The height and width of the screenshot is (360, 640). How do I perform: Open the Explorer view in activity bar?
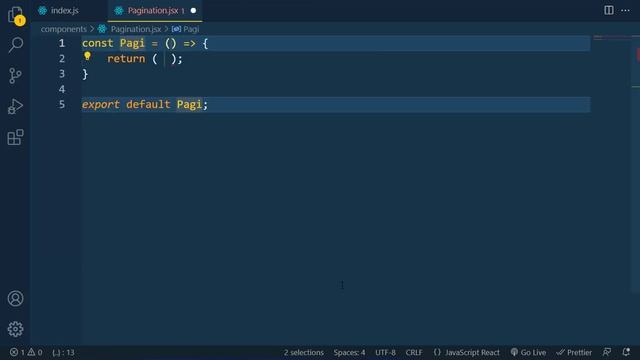(x=16, y=15)
